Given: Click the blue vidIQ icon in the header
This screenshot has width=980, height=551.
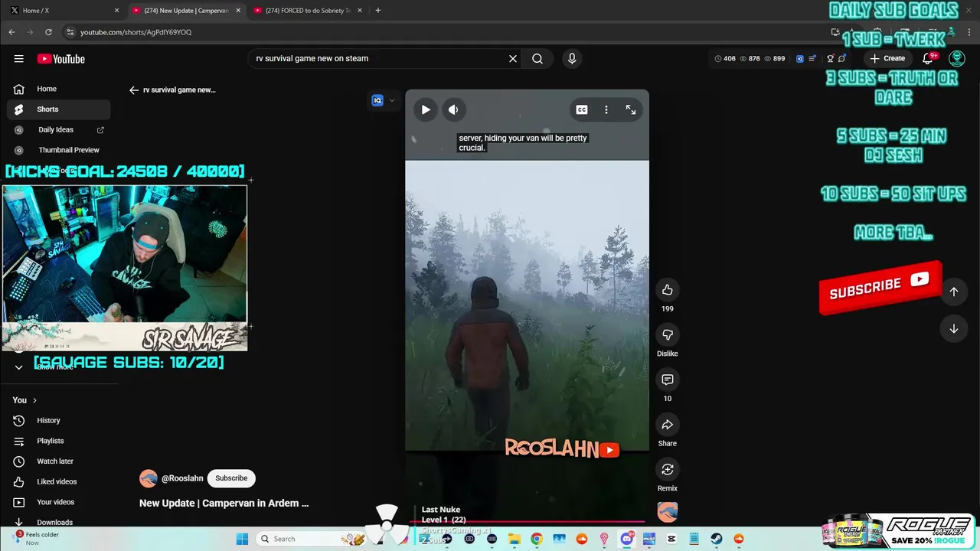Looking at the screenshot, I should (x=800, y=58).
